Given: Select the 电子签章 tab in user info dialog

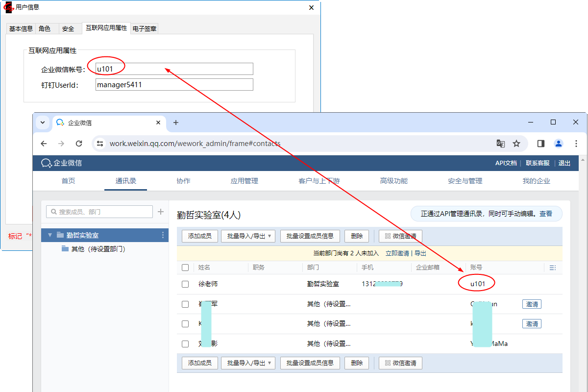Looking at the screenshot, I should pos(145,29).
